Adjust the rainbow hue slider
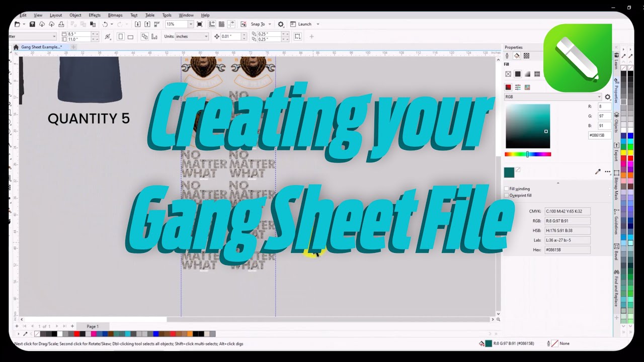Screen dimensions: 644x362 528,154
